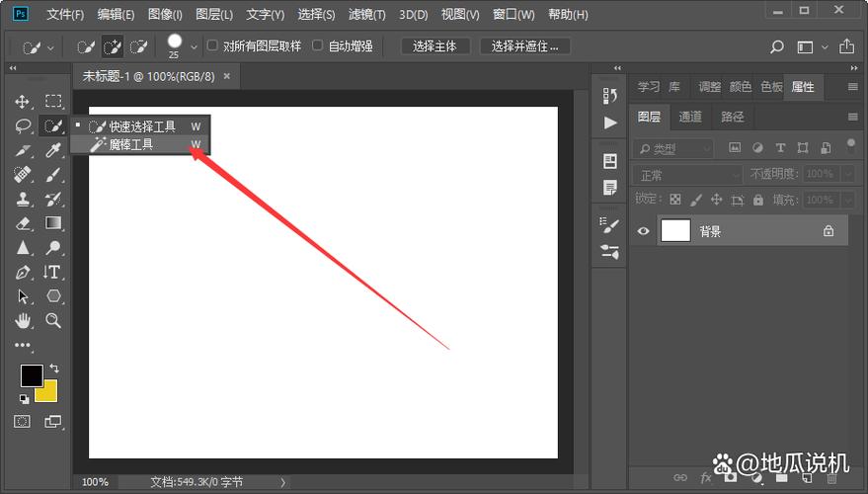Toggle Quick Mask mode icon

pos(22,422)
